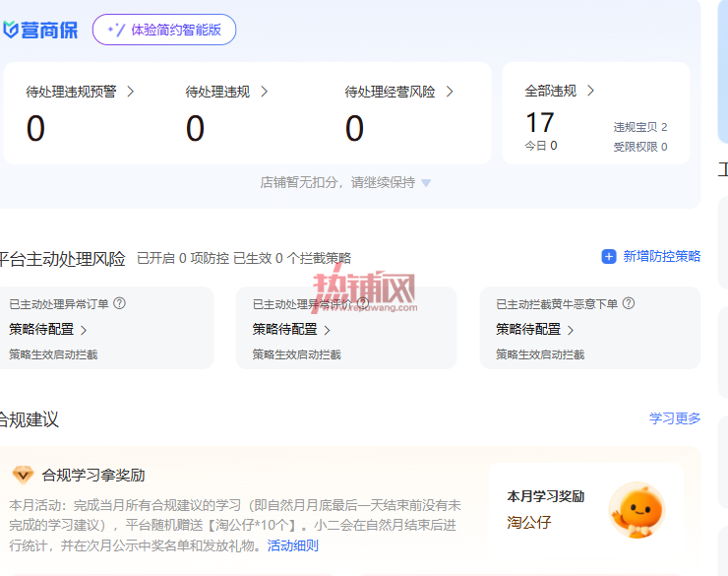Open 待处理违规 arrow
This screenshot has width=728, height=576.
[x=265, y=92]
